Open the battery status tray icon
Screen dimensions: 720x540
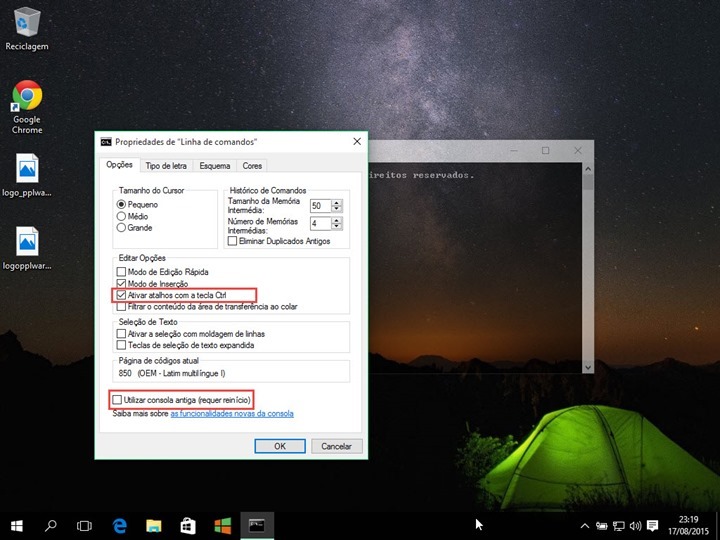pyautogui.click(x=602, y=526)
